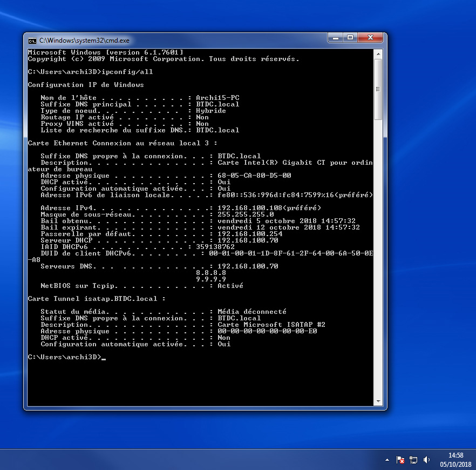Click the scrollbar up arrow
Image resolution: width=476 pixels, height=470 pixels.
pyautogui.click(x=378, y=54)
